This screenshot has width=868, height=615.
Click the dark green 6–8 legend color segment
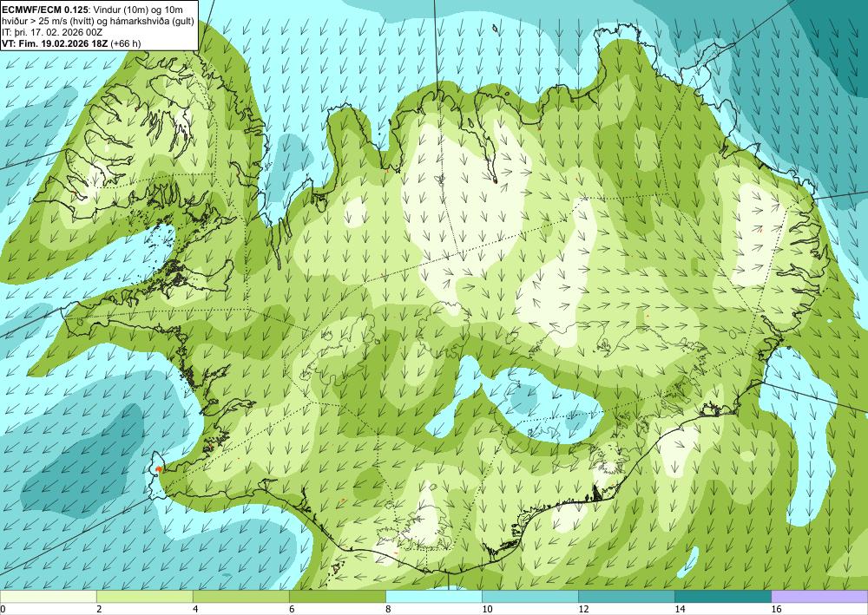(337, 597)
